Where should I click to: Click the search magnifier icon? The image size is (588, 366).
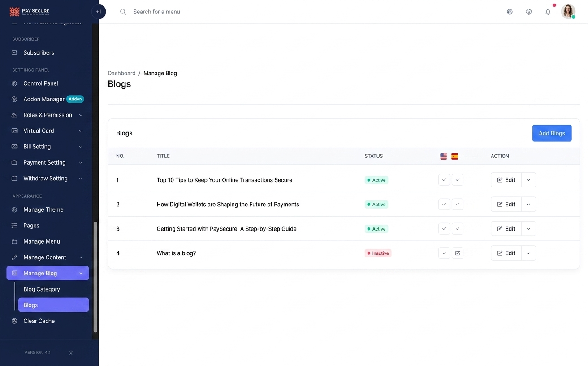(x=123, y=12)
